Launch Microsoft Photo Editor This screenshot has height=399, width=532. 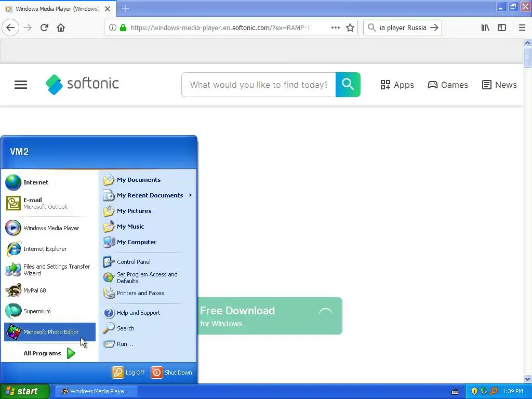pyautogui.click(x=50, y=332)
